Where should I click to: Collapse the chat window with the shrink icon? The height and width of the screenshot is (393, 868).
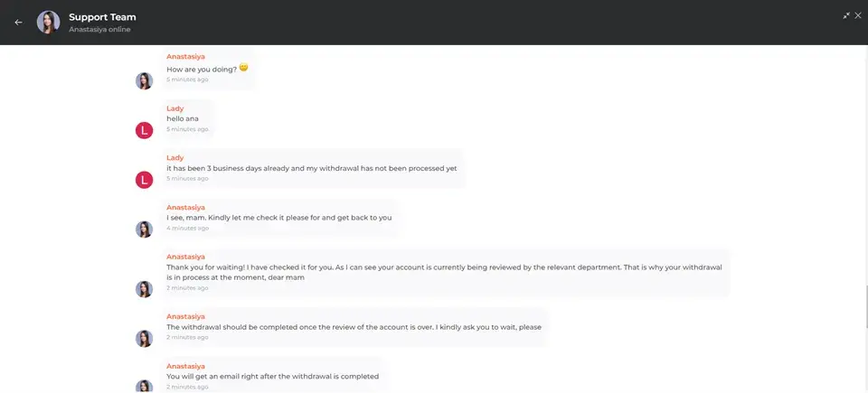pos(846,15)
